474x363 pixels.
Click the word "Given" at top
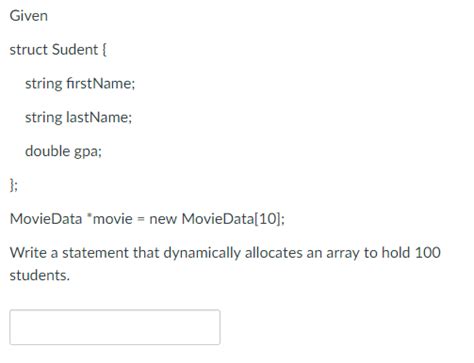(29, 16)
